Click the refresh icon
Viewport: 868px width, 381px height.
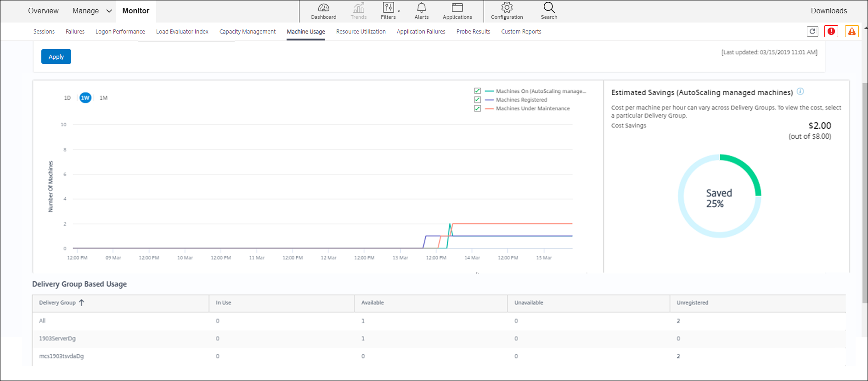pos(812,31)
